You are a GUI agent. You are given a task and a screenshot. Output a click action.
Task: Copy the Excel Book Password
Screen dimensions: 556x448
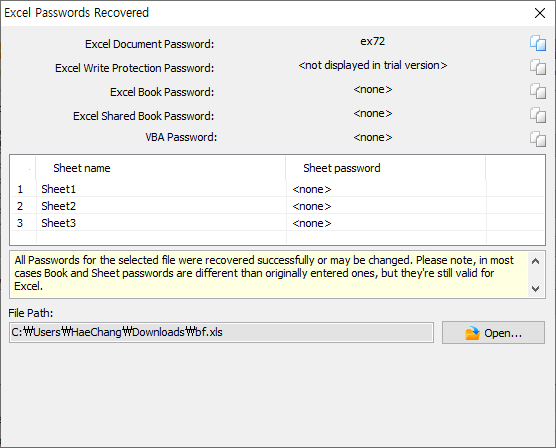[x=538, y=91]
